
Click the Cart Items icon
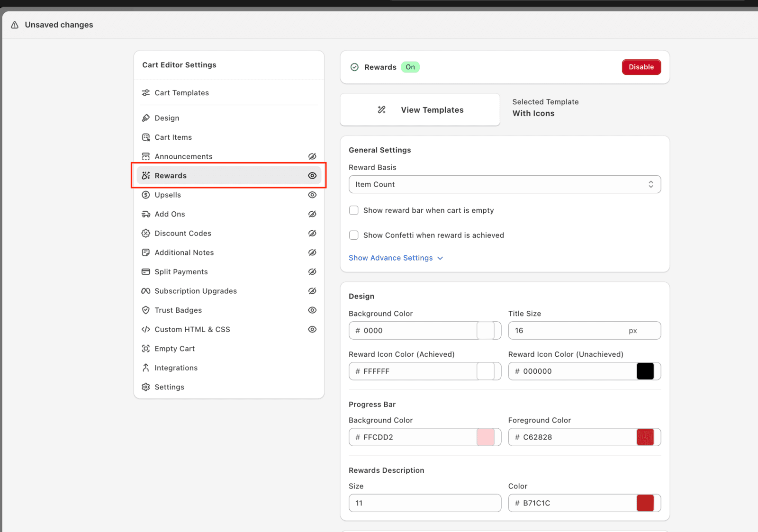146,137
